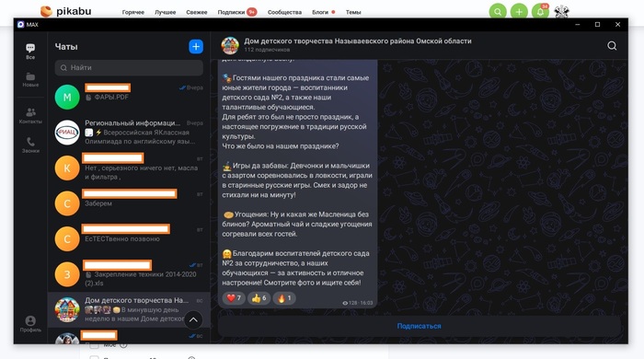Toggle the heart reaction on the post
The width and height of the screenshot is (644, 359).
tap(234, 298)
